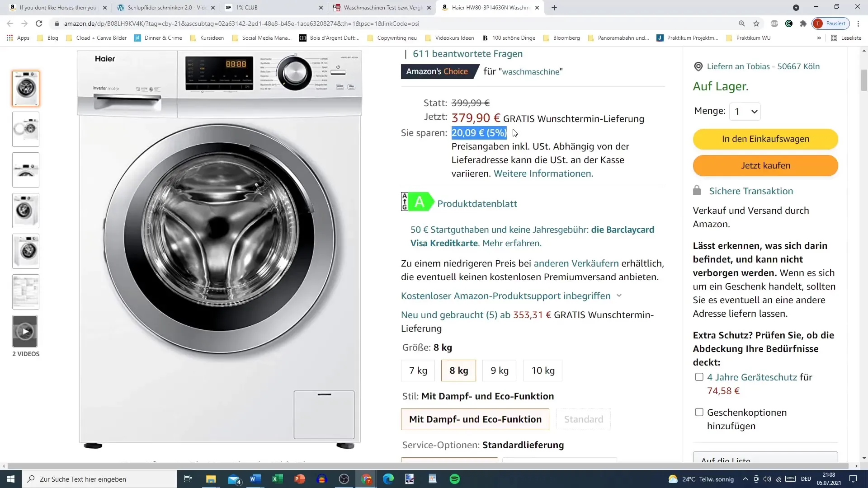
Task: Open the notification center icon
Action: 853,479
